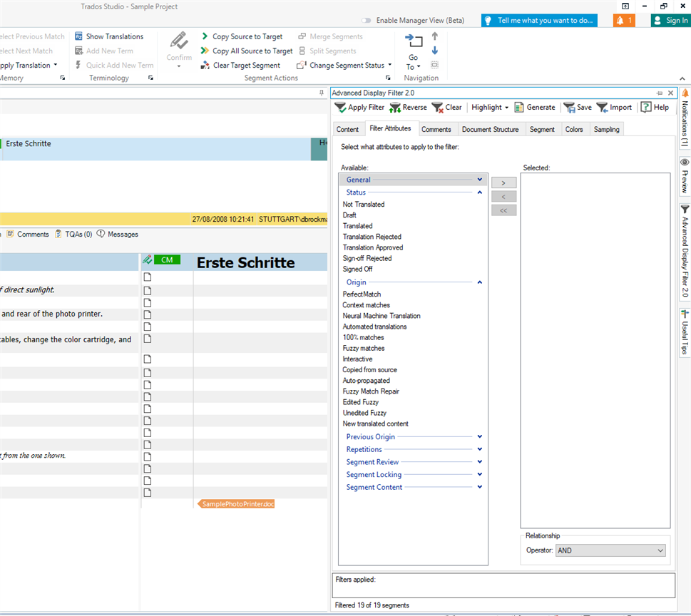
Task: Click the Show Translations icon
Action: click(x=79, y=36)
